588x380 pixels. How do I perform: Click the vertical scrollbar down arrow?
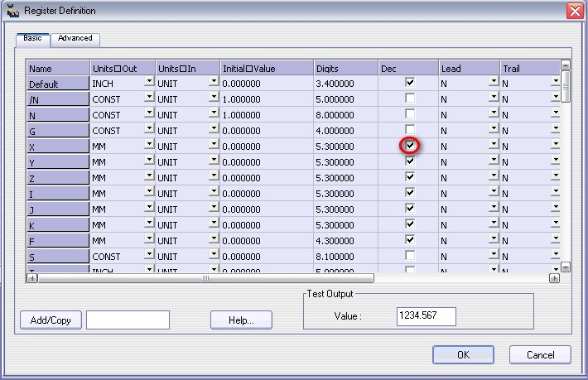[x=565, y=267]
